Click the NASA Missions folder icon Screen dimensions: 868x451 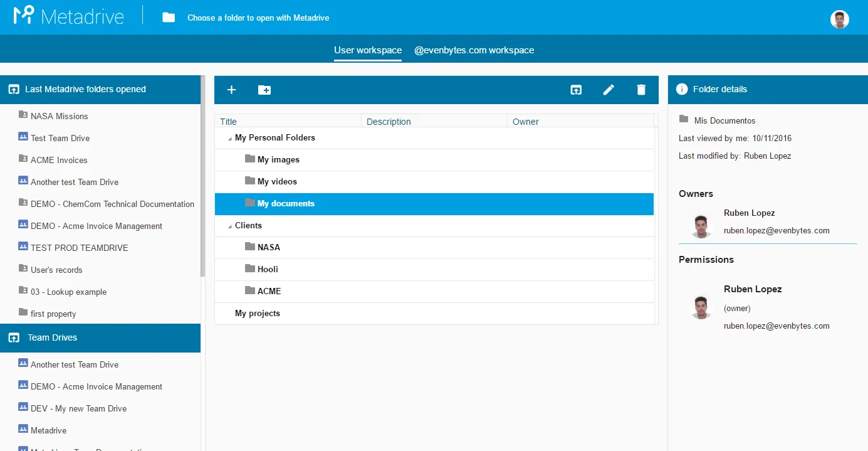coord(23,115)
